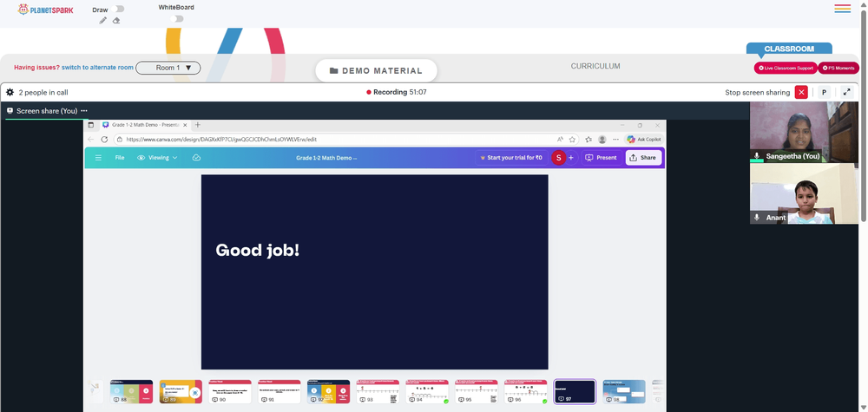Bookmark page with star icon
The width and height of the screenshot is (868, 412).
572,140
